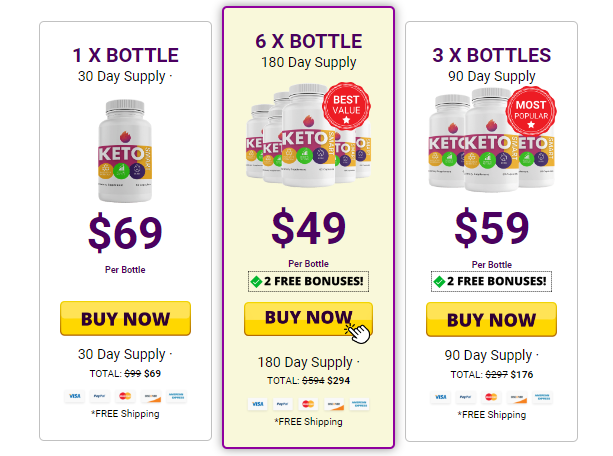Viewport: 613px width, 456px height.
Task: Click the green checkmark beside 6-bottle free bonuses
Action: (256, 281)
